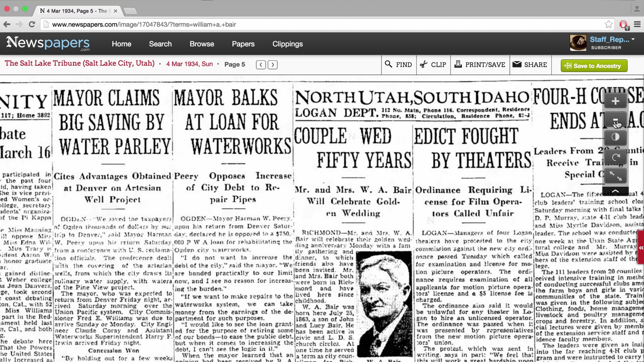Toggle the image contrast adjustment icon

pyautogui.click(x=615, y=137)
